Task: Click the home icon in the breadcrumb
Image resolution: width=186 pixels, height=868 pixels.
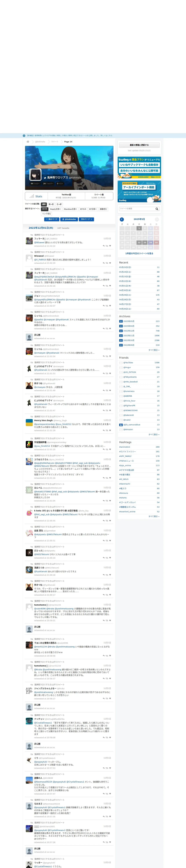Action: pyautogui.click(x=28, y=141)
